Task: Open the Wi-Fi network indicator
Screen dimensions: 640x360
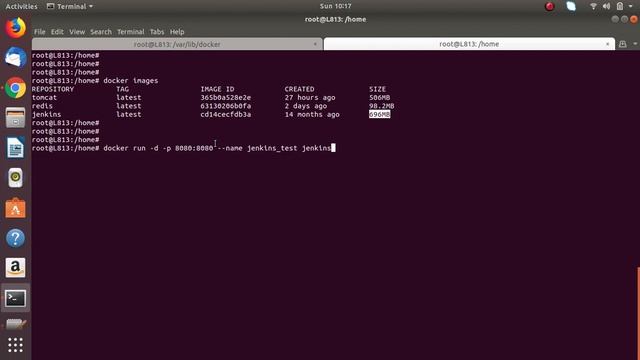Action: pos(593,6)
